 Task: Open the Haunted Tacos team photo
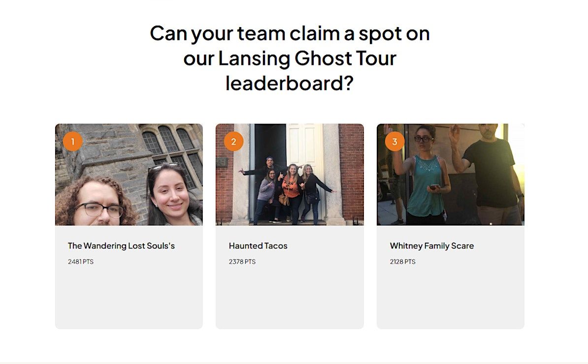[290, 175]
